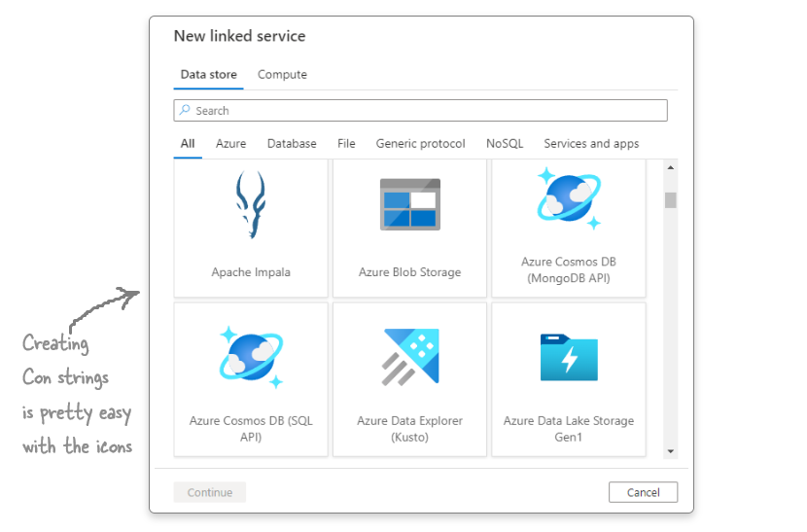Click the Azure Data Lake Storage Gen1 label
The width and height of the screenshot is (807, 532).
point(569,429)
